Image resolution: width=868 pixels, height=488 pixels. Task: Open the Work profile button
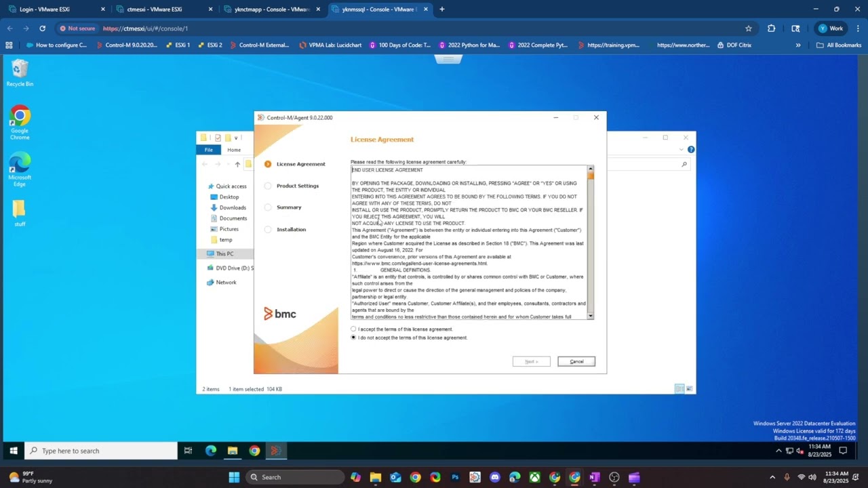point(831,28)
